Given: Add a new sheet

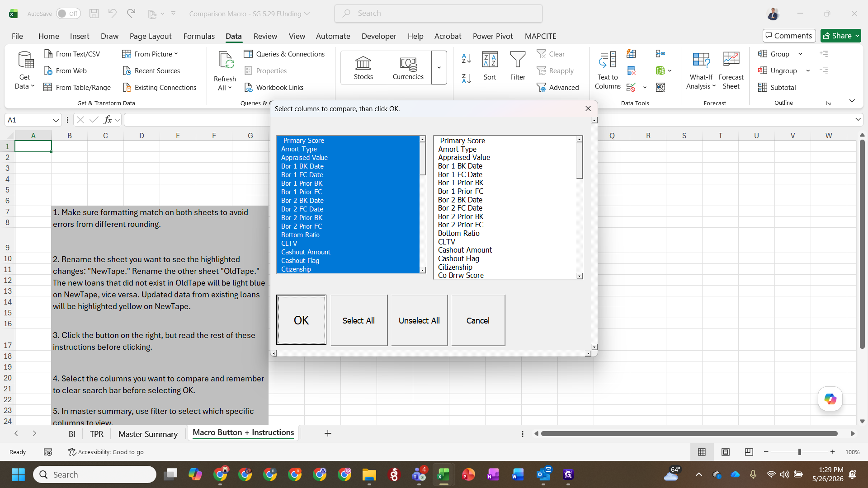Looking at the screenshot, I should [328, 433].
